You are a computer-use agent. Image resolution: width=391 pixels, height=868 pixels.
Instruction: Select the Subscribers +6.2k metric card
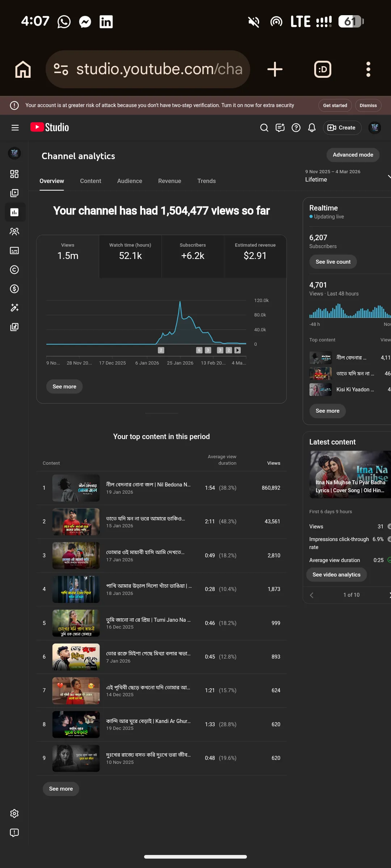click(x=193, y=256)
